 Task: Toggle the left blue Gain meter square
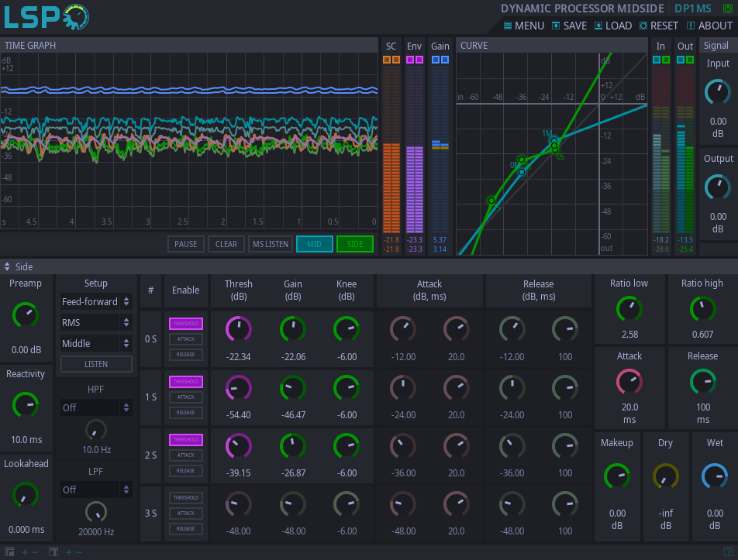pyautogui.click(x=436, y=60)
